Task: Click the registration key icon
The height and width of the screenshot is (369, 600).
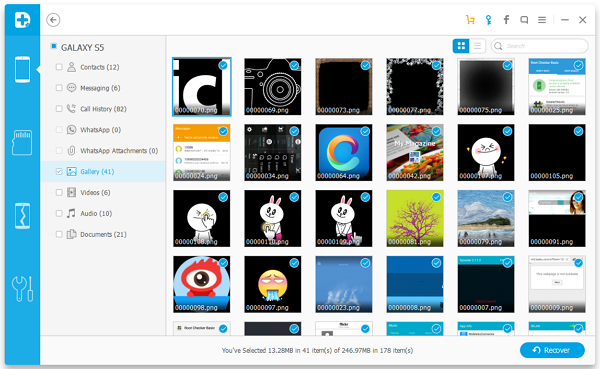Action: [488, 20]
